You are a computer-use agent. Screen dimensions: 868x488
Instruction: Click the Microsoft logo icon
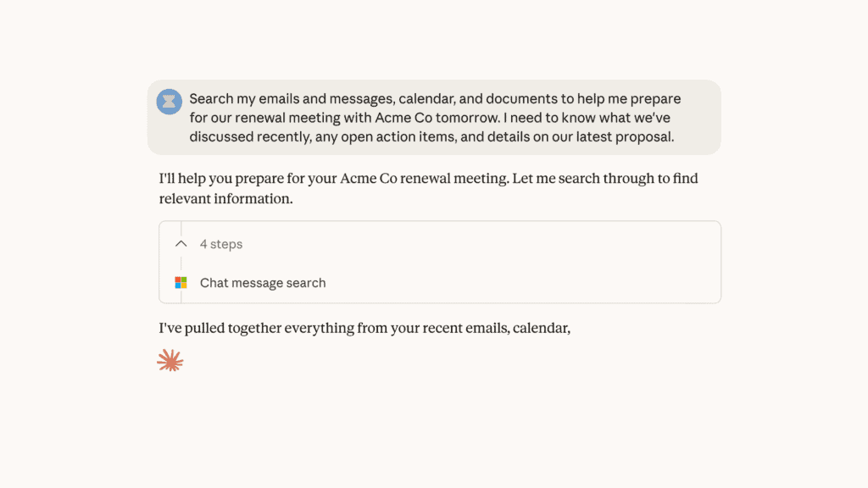pyautogui.click(x=181, y=283)
